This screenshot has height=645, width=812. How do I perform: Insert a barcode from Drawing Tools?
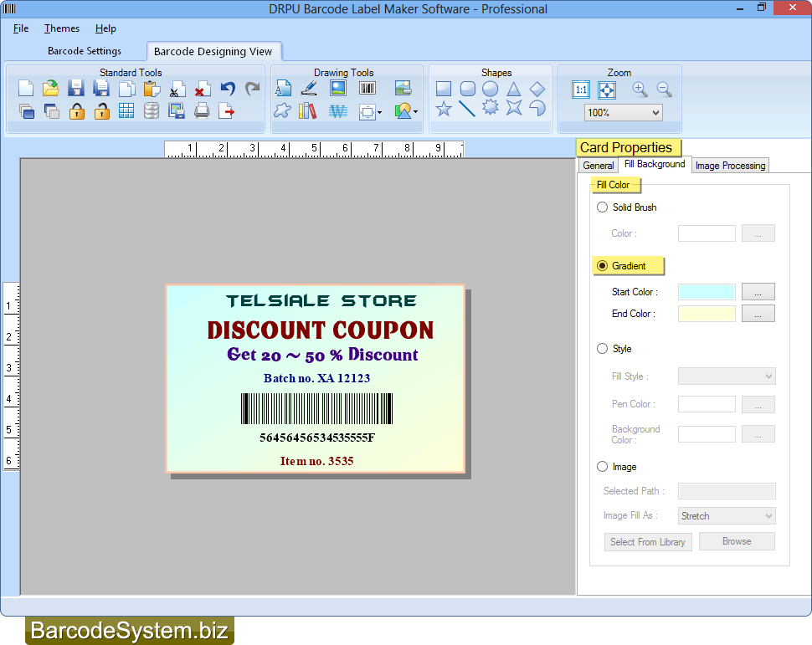[367, 88]
